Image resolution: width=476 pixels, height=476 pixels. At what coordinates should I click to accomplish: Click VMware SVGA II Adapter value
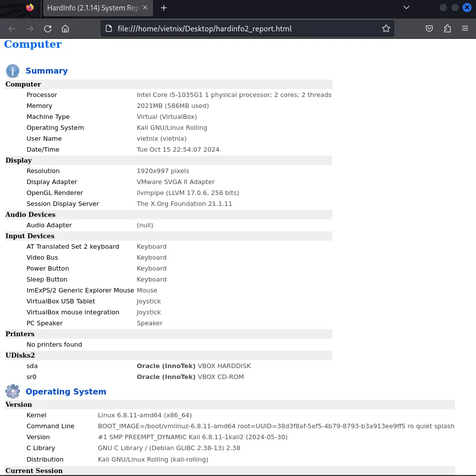[175, 182]
